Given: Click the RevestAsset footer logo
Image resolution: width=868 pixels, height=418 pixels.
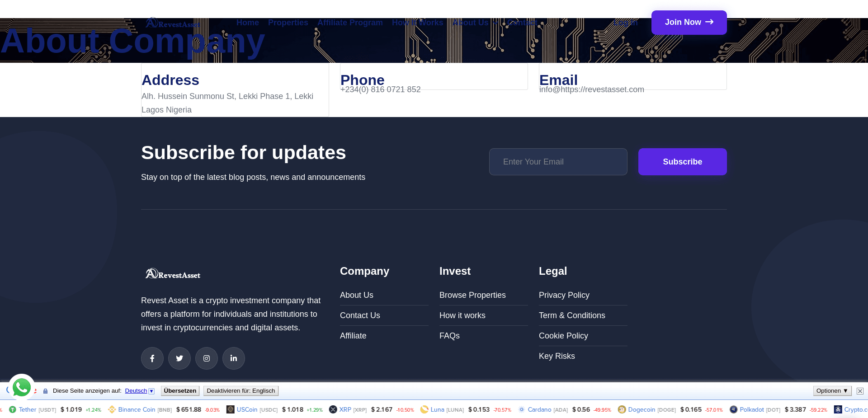Looking at the screenshot, I should tap(172, 273).
